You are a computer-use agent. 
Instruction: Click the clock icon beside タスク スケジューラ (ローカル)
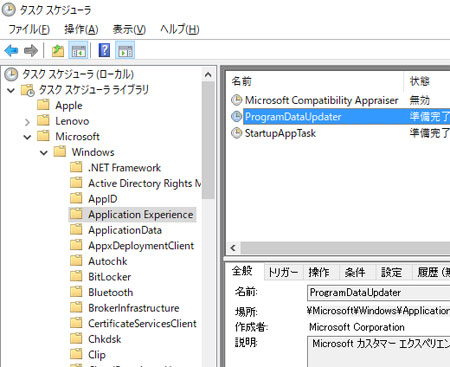tap(11, 74)
